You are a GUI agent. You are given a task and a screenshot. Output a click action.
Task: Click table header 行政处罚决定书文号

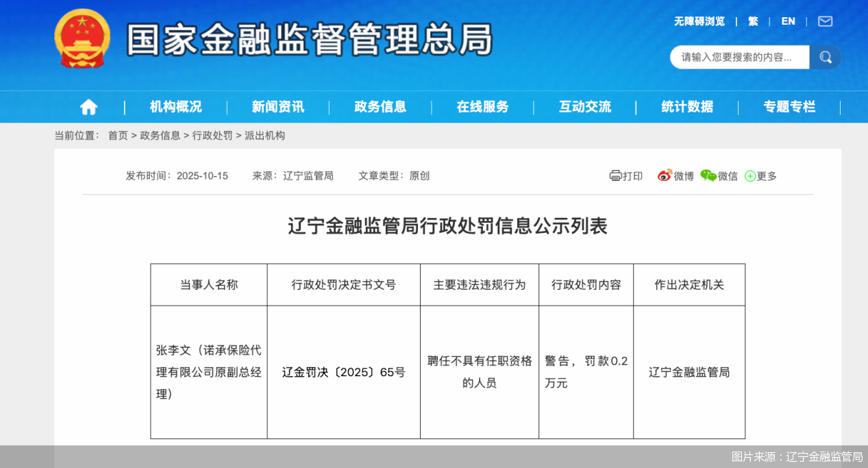pyautogui.click(x=344, y=284)
